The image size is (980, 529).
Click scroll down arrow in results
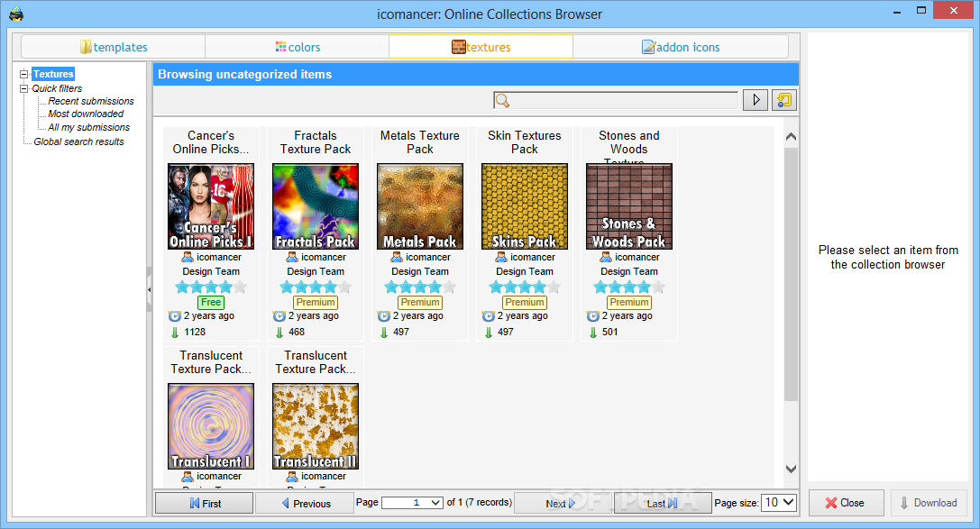pyautogui.click(x=791, y=469)
